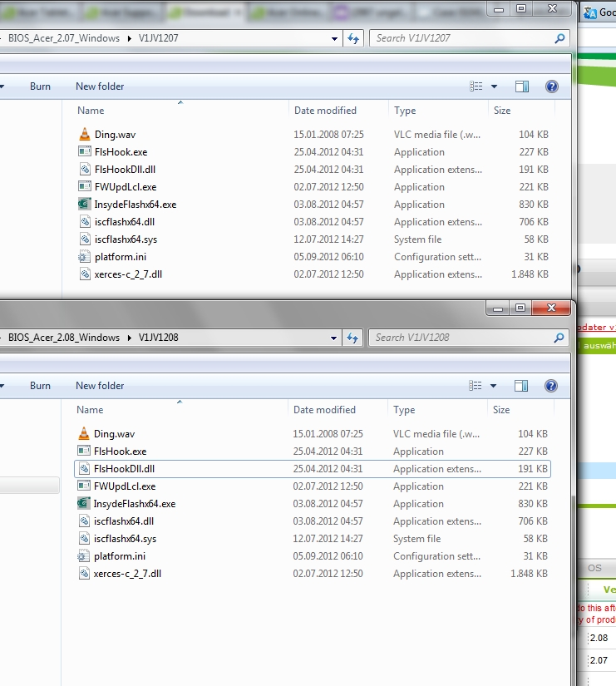This screenshot has width=616, height=686.
Task: Click search magnifier in V1JV1208 window
Action: coord(559,338)
